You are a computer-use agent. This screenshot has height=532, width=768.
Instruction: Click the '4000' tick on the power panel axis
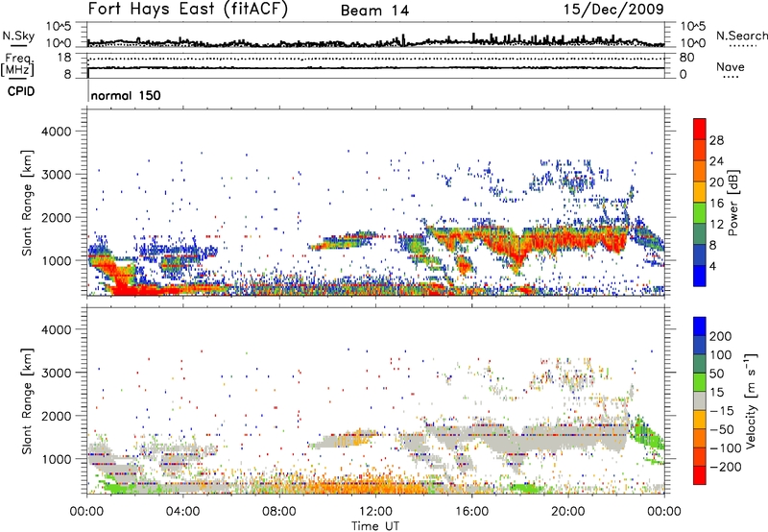point(56,132)
